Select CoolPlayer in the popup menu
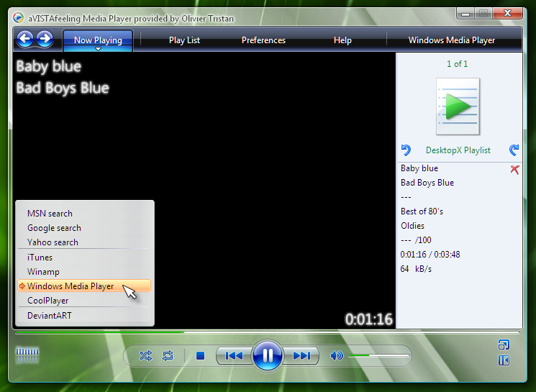 (84, 301)
